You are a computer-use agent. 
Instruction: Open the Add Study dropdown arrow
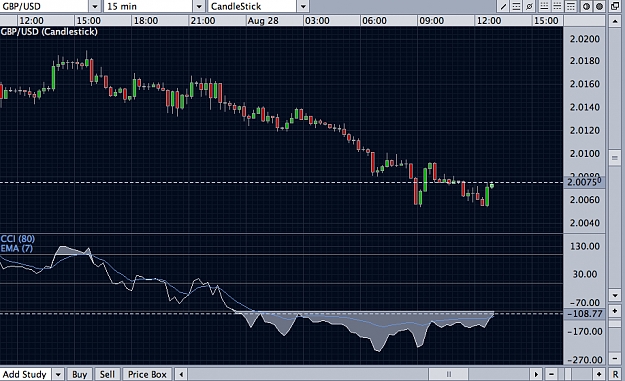58,375
